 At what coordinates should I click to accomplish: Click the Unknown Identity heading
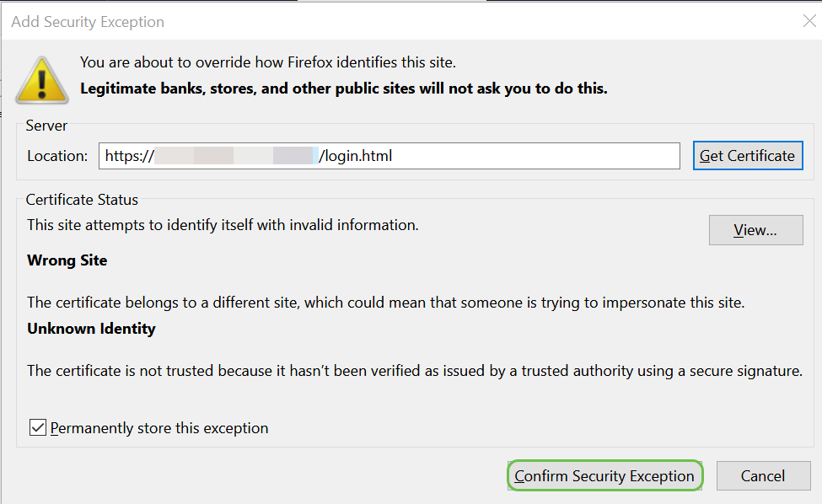click(x=91, y=329)
